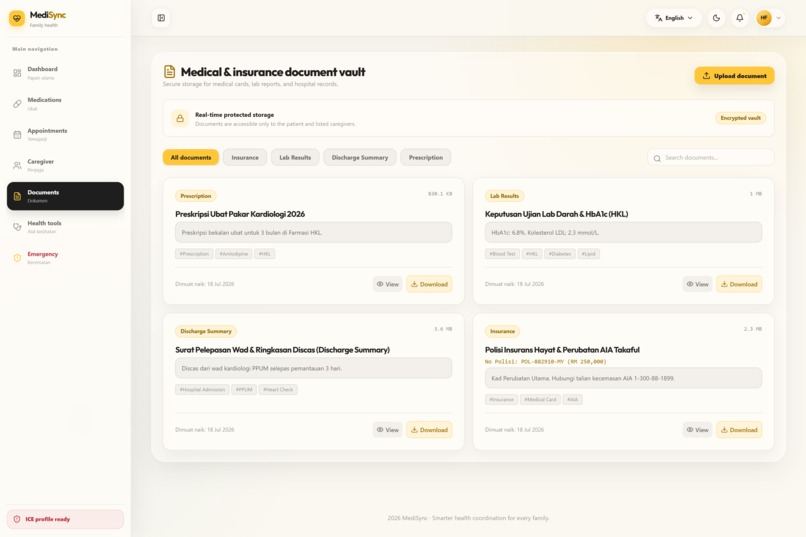
Task: Download Surat Pelepasan Wad document
Action: pos(429,430)
